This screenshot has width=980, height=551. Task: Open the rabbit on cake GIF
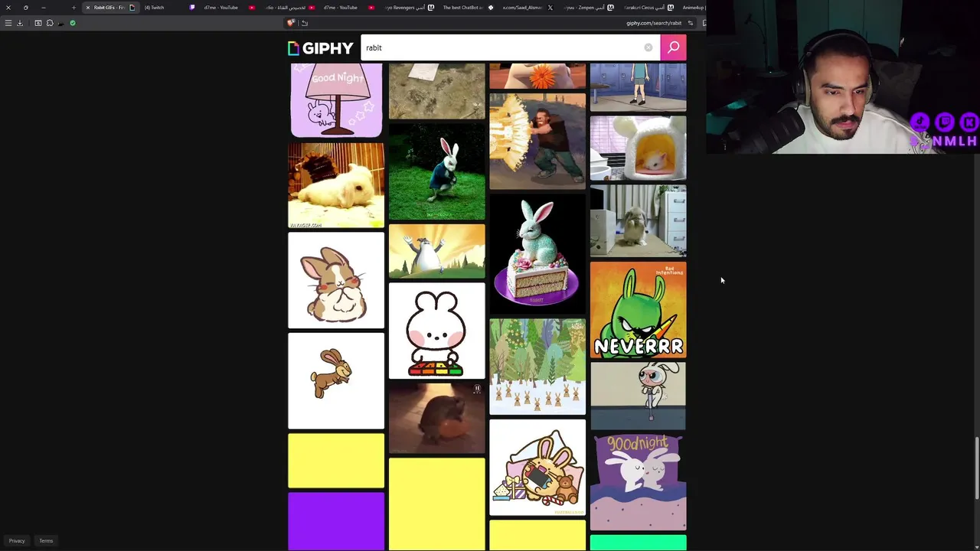[x=537, y=254]
